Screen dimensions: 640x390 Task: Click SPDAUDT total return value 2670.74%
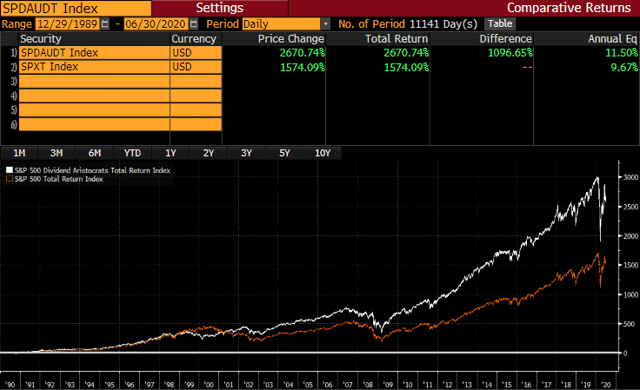[406, 53]
